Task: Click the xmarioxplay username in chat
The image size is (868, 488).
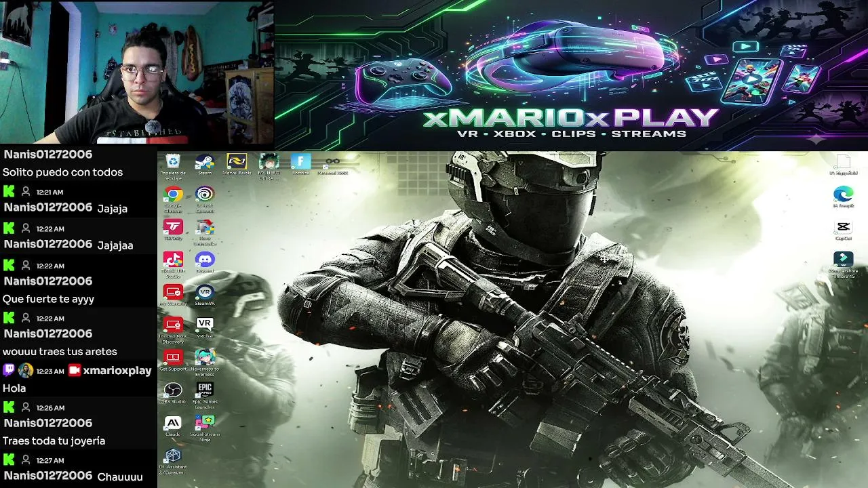Action: pos(117,371)
